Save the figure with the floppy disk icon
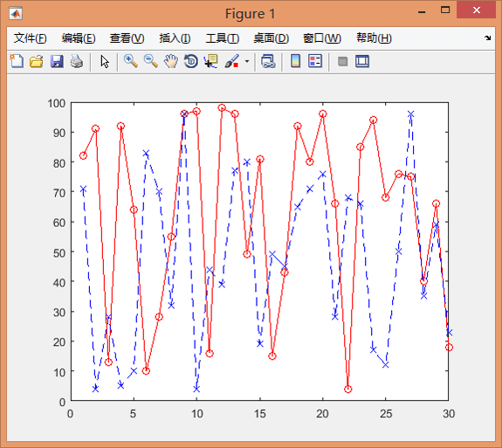Viewport: 502px width, 448px height. [57, 61]
